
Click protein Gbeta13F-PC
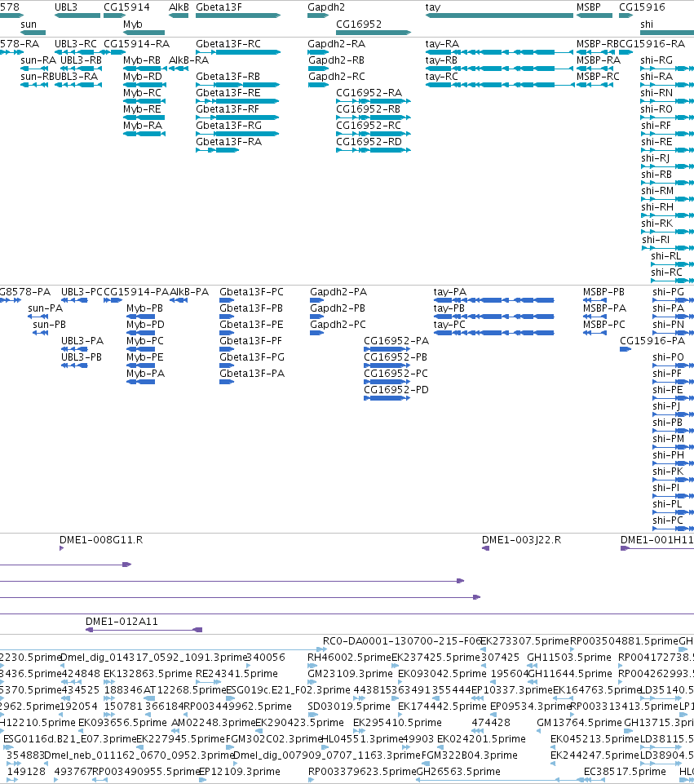tap(227, 300)
